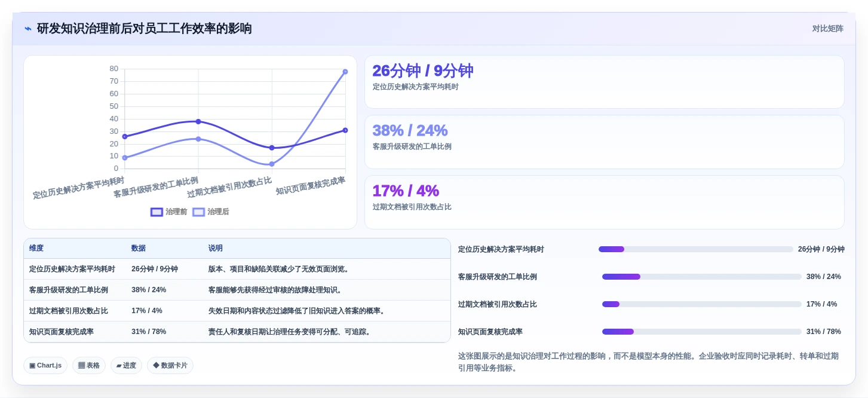Click the Chart.js tag chip
Image resolution: width=868 pixels, height=398 pixels.
[45, 365]
